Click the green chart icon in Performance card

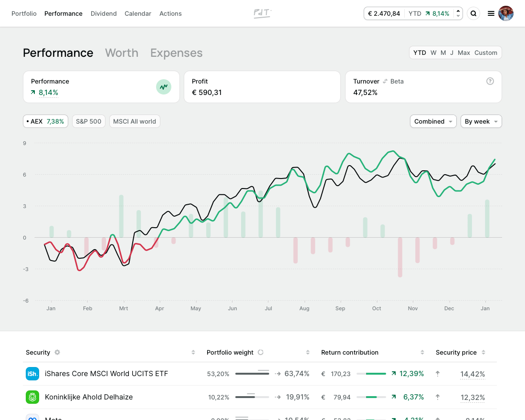164,87
